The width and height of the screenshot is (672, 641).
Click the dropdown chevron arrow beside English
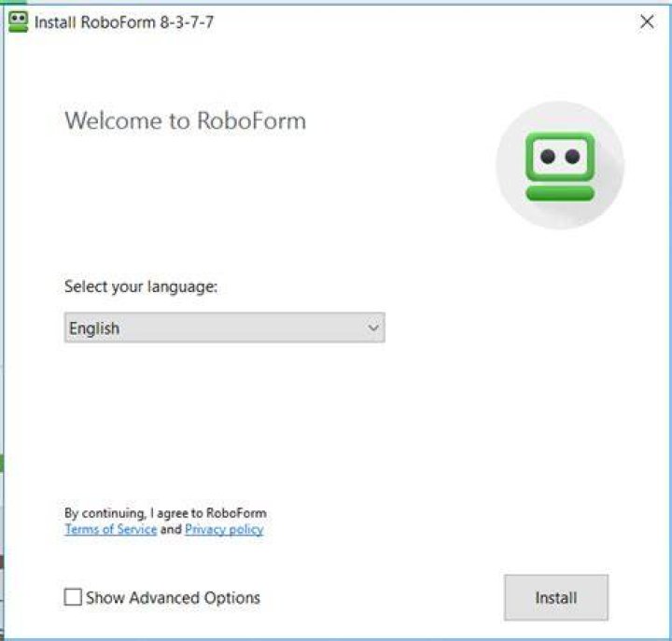point(373,328)
